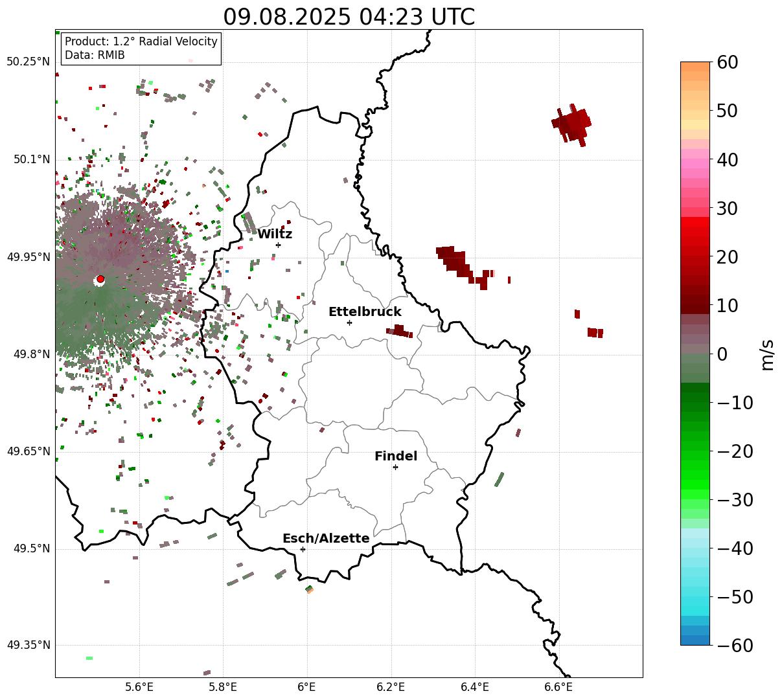The image size is (782, 700).
Task: Click the cross marker below Ettelbruck
Action: click(x=349, y=322)
